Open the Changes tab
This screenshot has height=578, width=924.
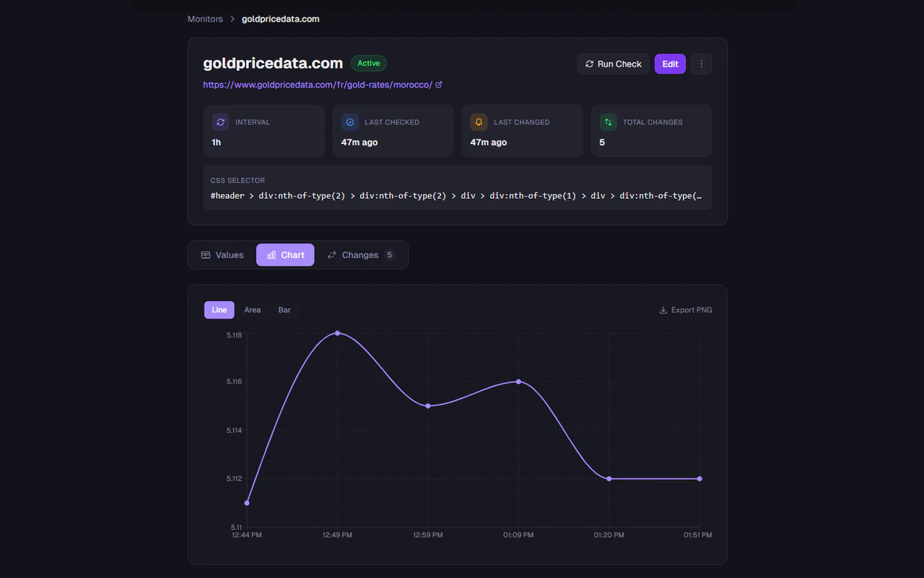[361, 255]
